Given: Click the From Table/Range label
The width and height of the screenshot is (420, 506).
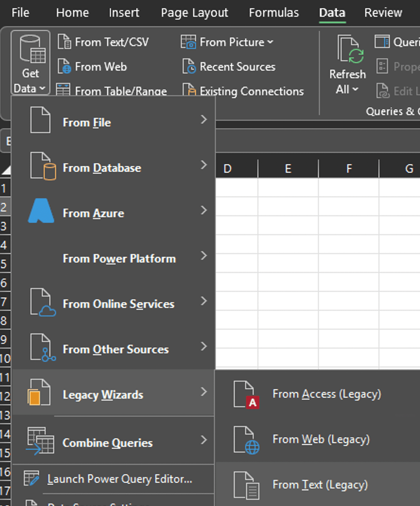Looking at the screenshot, I should coord(121,91).
